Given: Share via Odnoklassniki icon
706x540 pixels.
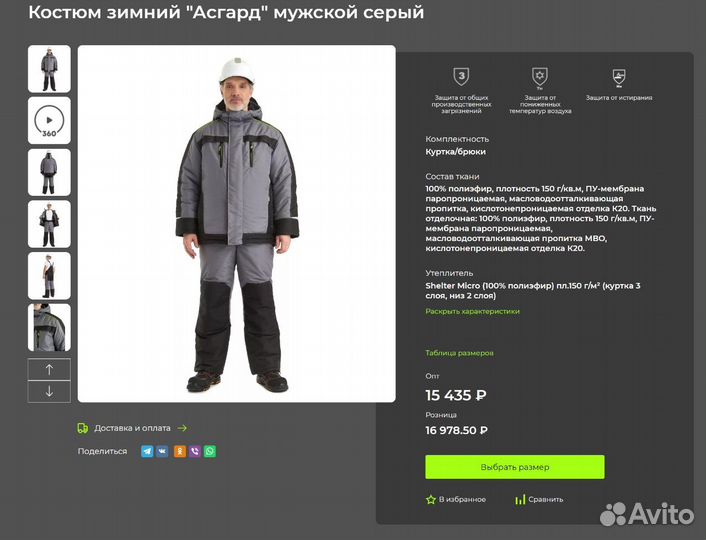Looking at the screenshot, I should [180, 451].
